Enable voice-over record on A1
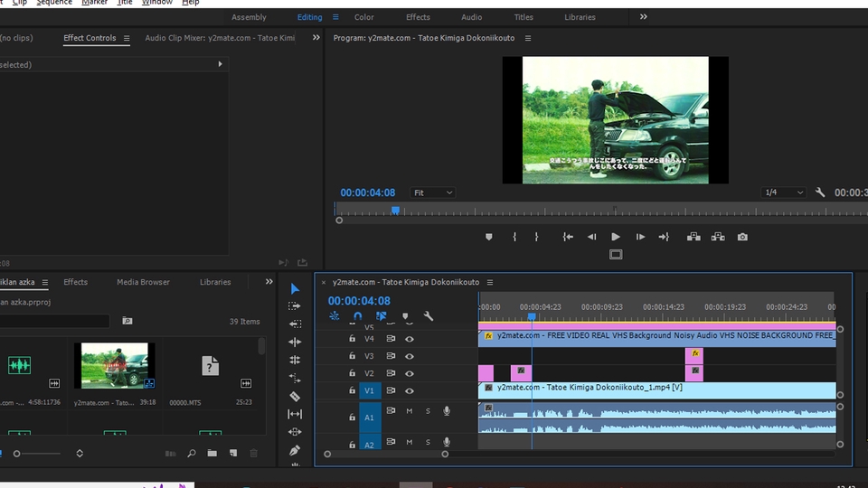 [446, 411]
